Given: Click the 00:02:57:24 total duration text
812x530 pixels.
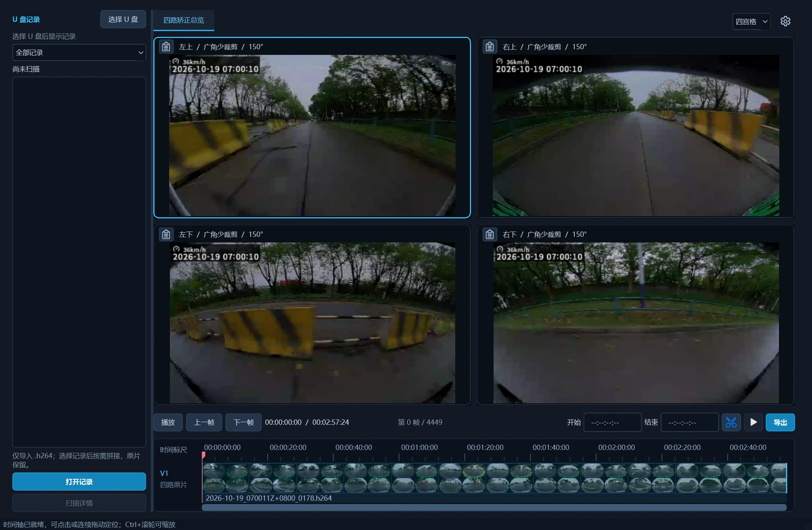Looking at the screenshot, I should pos(330,422).
